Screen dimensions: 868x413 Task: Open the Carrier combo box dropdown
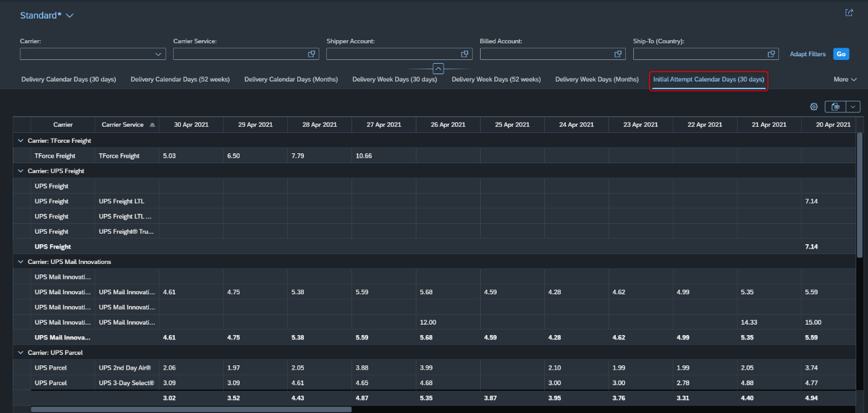point(158,54)
